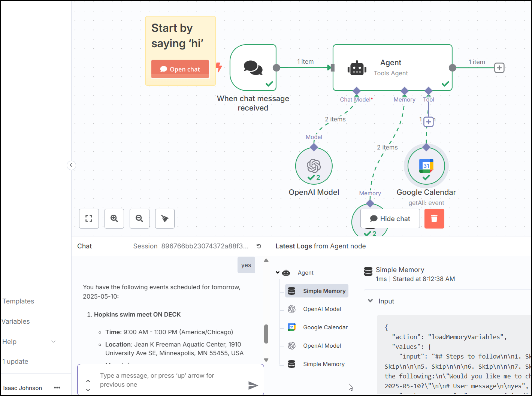This screenshot has height=396, width=532.
Task: Collapse the left sidebar with arrow toggle
Action: coord(71,165)
